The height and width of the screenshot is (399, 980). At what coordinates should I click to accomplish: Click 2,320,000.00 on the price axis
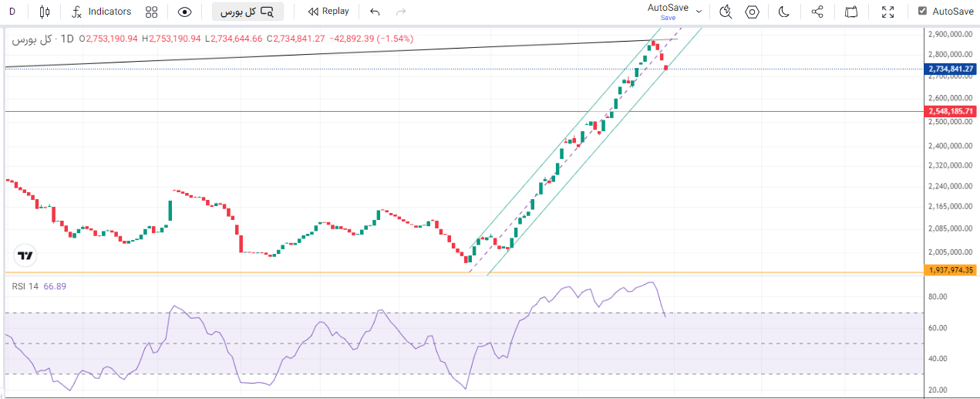950,165
